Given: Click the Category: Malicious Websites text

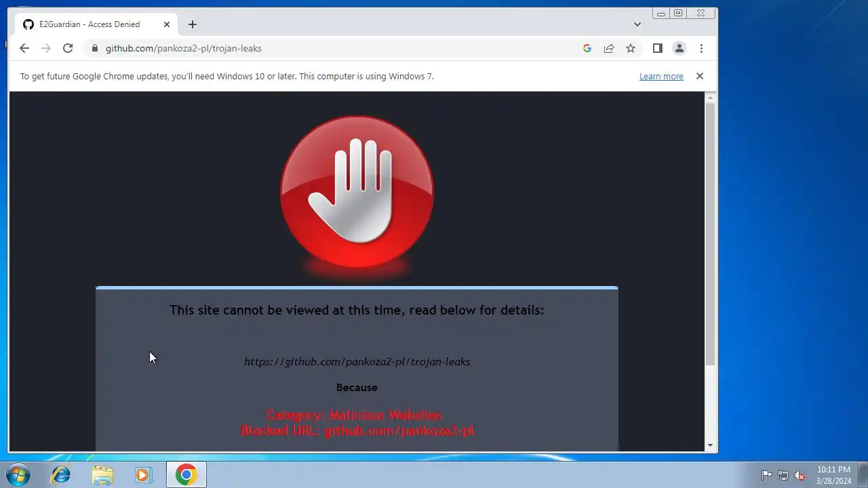Looking at the screenshot, I should click(x=354, y=415).
